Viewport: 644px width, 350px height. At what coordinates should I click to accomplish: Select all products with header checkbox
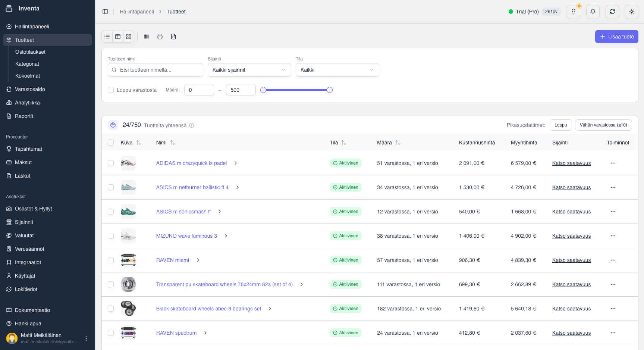tap(111, 143)
